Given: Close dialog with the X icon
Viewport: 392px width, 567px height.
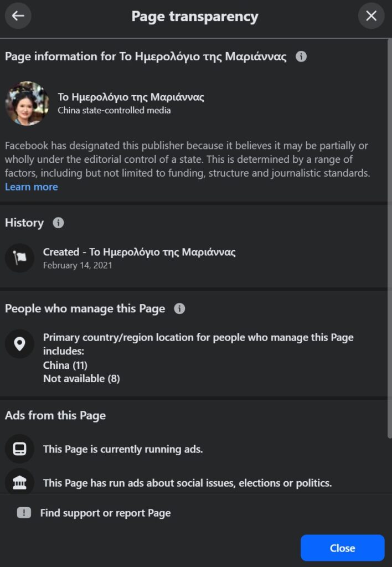Looking at the screenshot, I should tap(371, 16).
